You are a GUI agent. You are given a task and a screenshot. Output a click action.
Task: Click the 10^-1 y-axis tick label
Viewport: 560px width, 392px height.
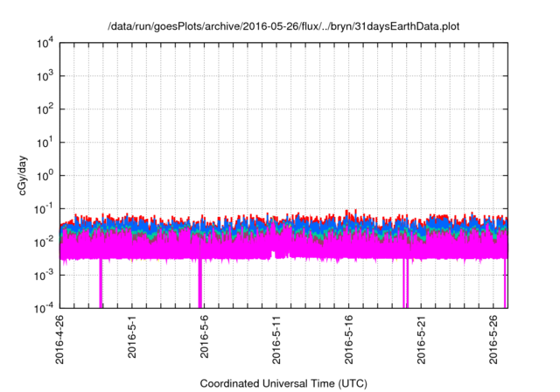coord(44,209)
